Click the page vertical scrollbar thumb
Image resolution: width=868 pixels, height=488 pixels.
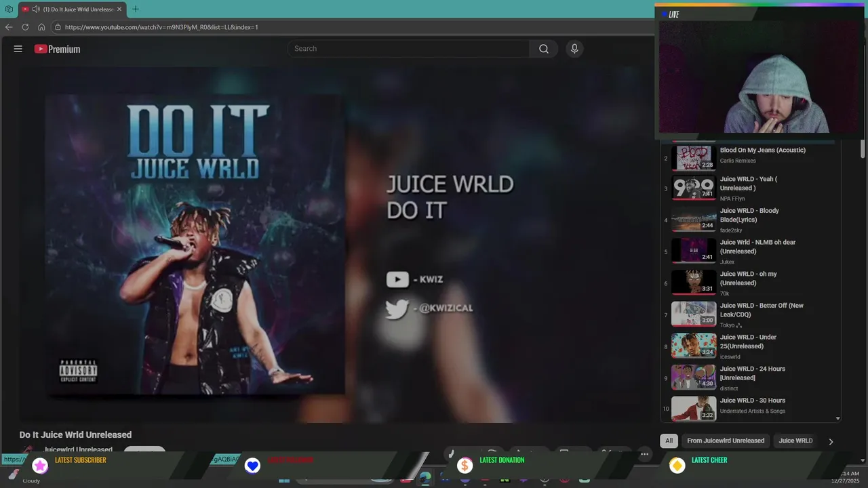click(x=863, y=150)
